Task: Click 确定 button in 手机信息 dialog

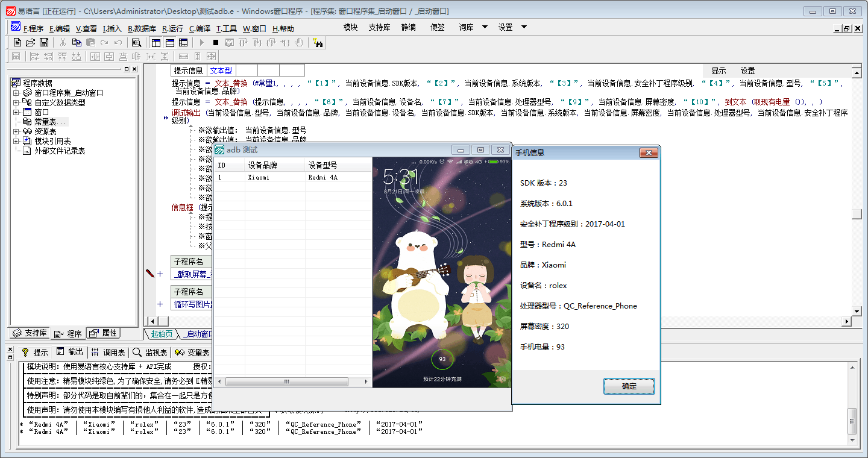Action: point(629,386)
